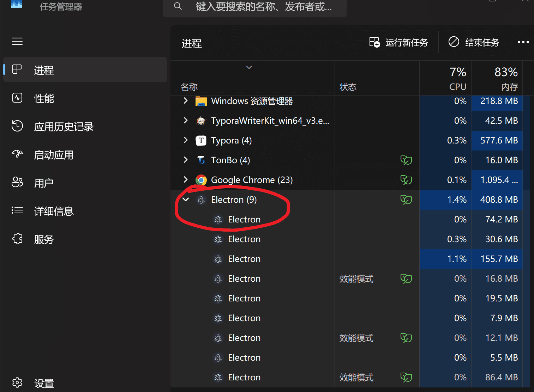Click 效能模式 text on 12.1 MB row
The width and height of the screenshot is (534, 392).
tap(356, 338)
